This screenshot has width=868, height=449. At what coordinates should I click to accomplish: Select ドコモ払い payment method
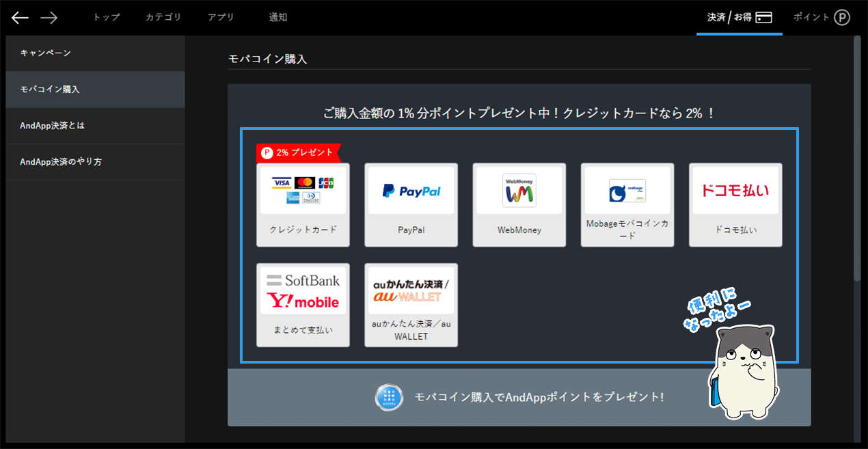(x=735, y=204)
